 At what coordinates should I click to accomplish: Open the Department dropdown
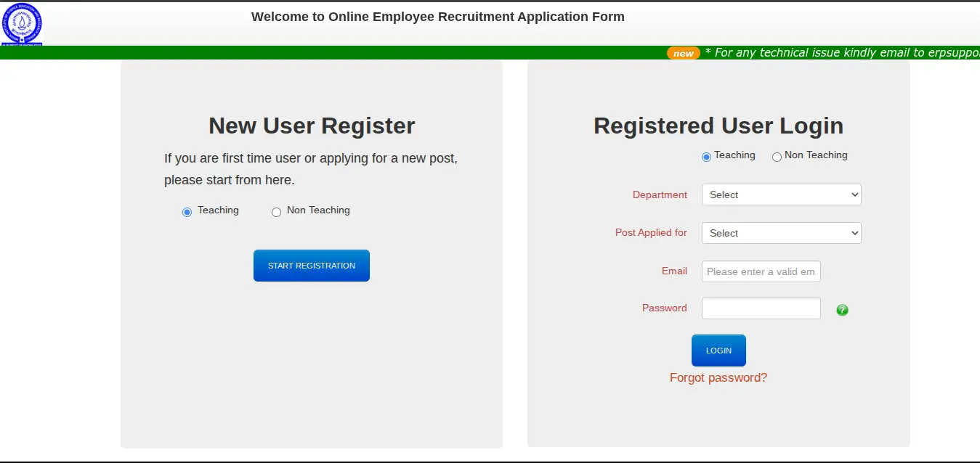click(x=781, y=194)
